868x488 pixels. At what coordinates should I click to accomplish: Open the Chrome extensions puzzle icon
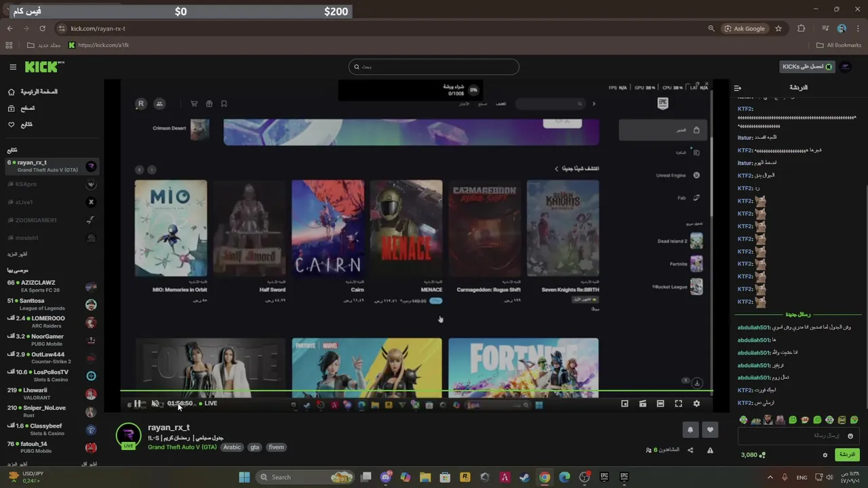[802, 28]
